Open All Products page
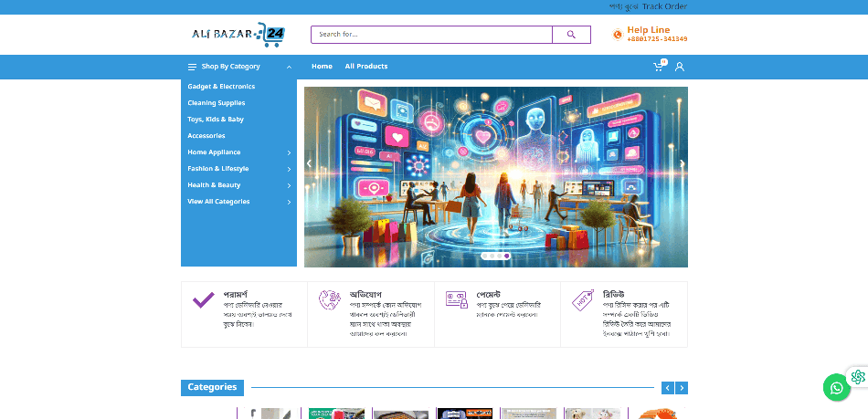Screen dimensions: 868x419 (366, 67)
